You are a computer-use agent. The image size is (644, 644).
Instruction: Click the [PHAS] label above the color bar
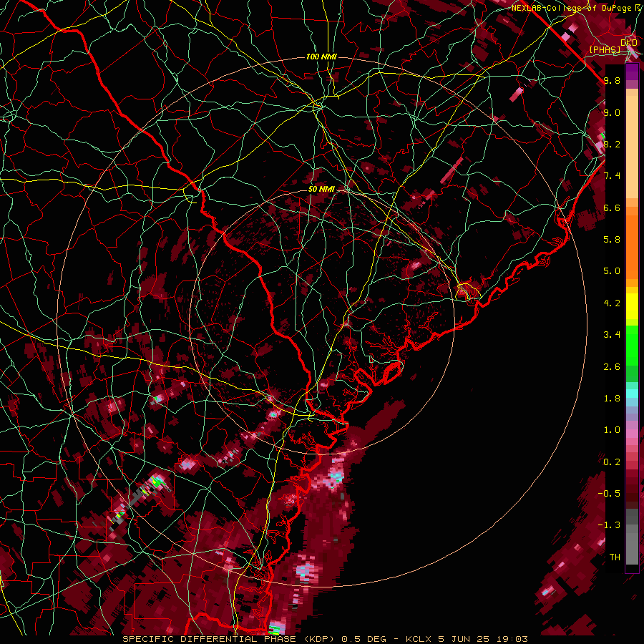coord(605,49)
